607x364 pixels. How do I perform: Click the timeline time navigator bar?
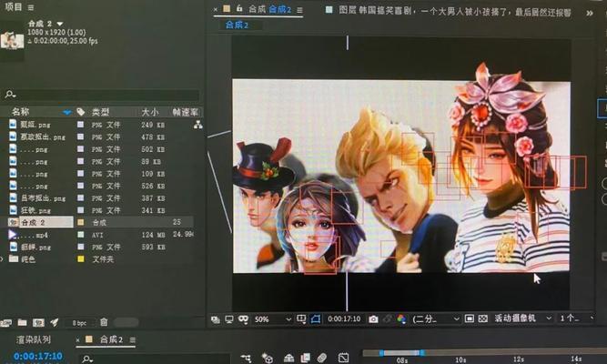(402, 353)
